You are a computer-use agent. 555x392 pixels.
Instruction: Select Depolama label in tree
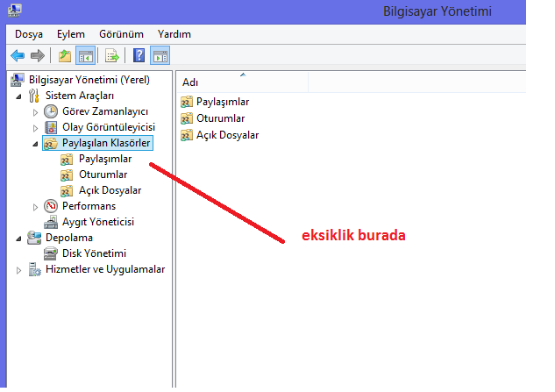69,238
